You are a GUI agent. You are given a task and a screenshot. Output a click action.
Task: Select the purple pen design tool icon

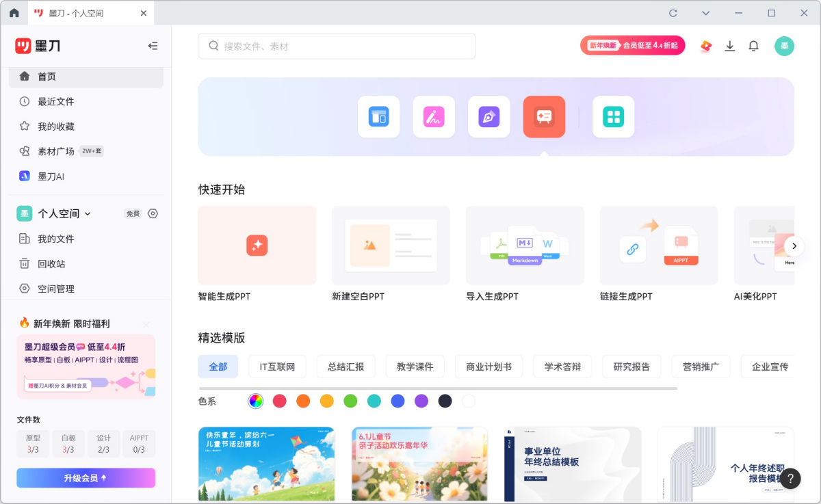tap(489, 117)
